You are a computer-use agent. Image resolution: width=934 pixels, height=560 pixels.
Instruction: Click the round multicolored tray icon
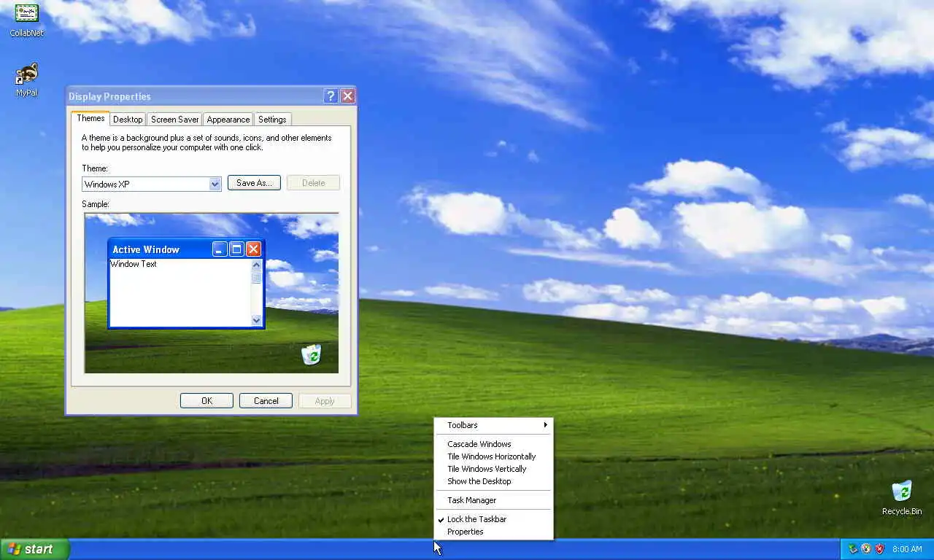(866, 549)
